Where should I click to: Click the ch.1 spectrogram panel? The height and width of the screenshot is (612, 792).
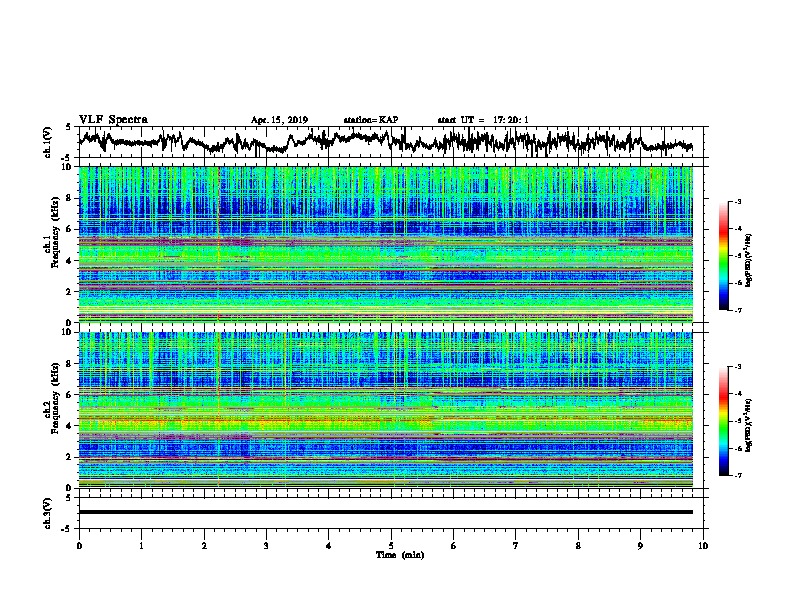pos(385,244)
